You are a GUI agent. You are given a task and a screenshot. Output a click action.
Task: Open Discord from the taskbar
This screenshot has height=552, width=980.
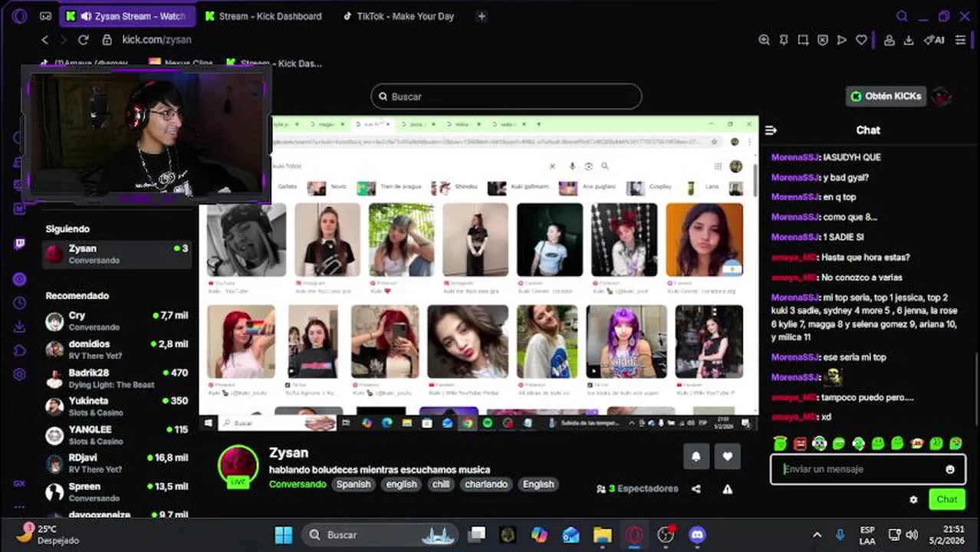tap(697, 535)
